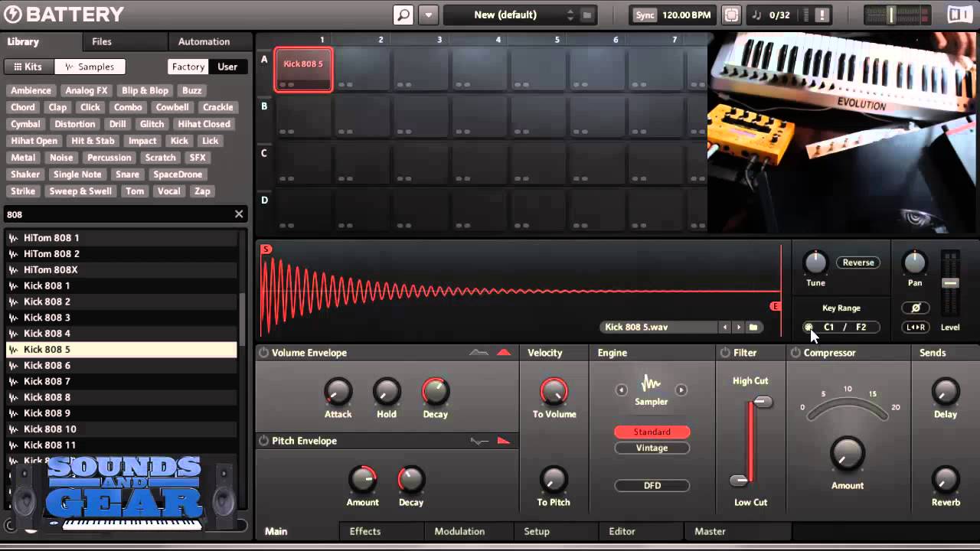Toggle the Pitch Envelope power button
The height and width of the screenshot is (551, 980).
(x=263, y=441)
